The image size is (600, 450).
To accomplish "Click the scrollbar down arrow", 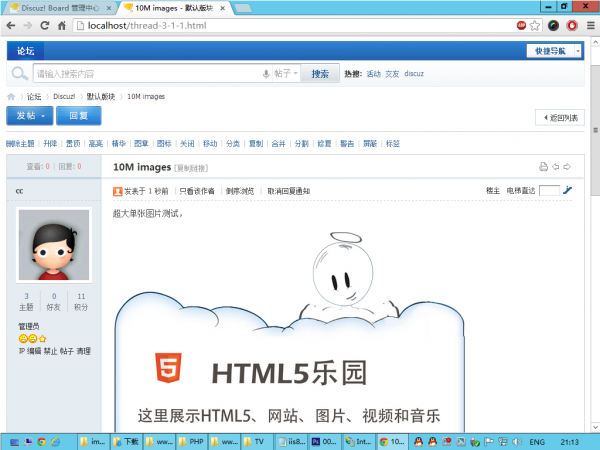I will coord(595,427).
